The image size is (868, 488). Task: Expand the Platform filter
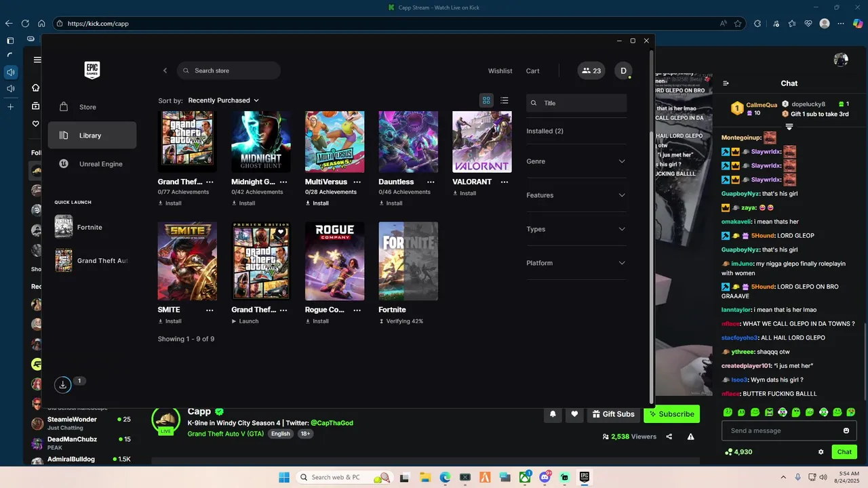pyautogui.click(x=576, y=263)
